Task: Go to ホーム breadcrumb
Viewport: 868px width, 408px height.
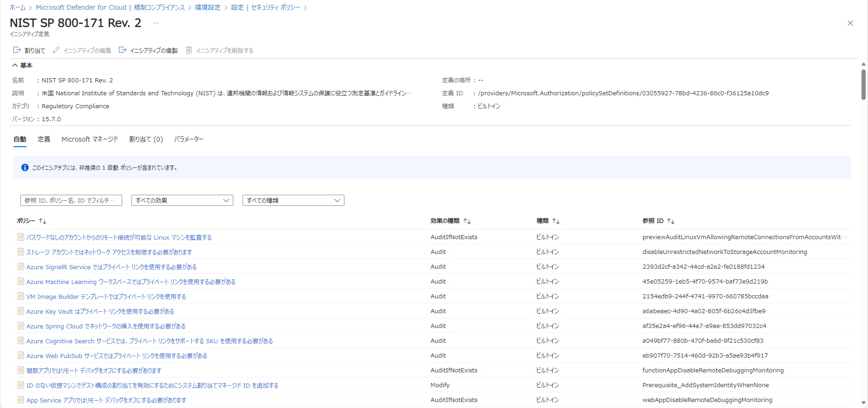Action: 18,7
